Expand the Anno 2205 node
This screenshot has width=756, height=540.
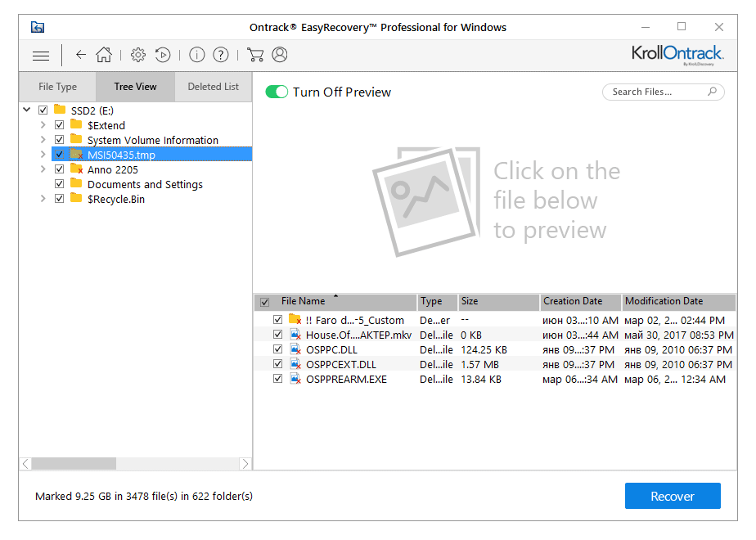pos(43,169)
